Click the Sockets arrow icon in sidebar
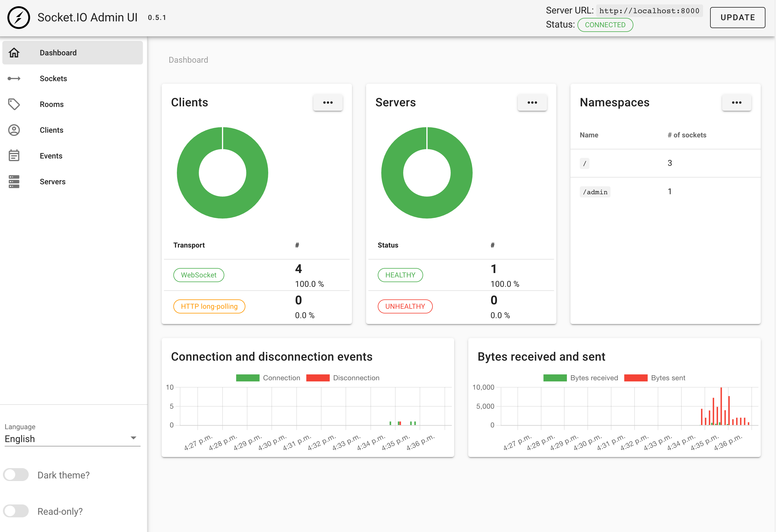 click(x=14, y=79)
